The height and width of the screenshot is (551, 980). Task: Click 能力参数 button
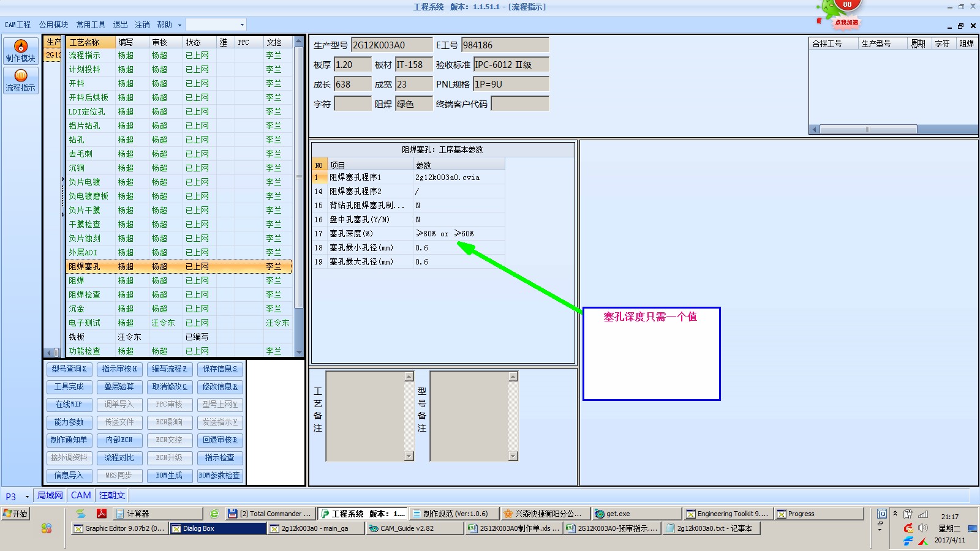tap(69, 422)
